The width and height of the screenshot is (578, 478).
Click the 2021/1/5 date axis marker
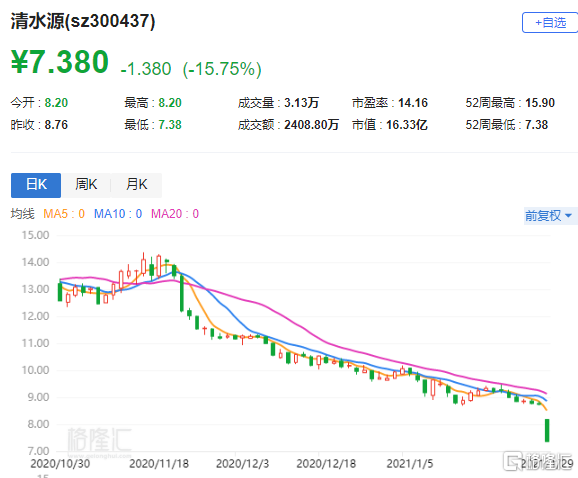[410, 463]
